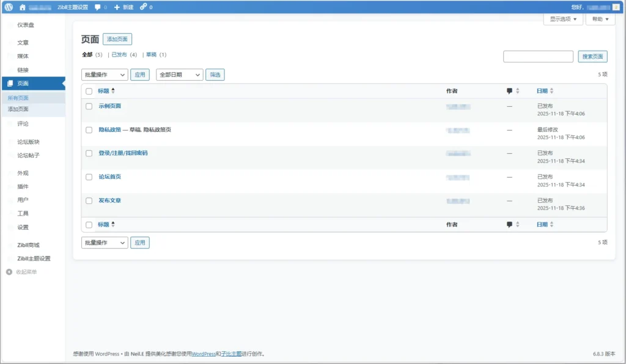Open the top 批量操作 dropdown

tap(105, 75)
